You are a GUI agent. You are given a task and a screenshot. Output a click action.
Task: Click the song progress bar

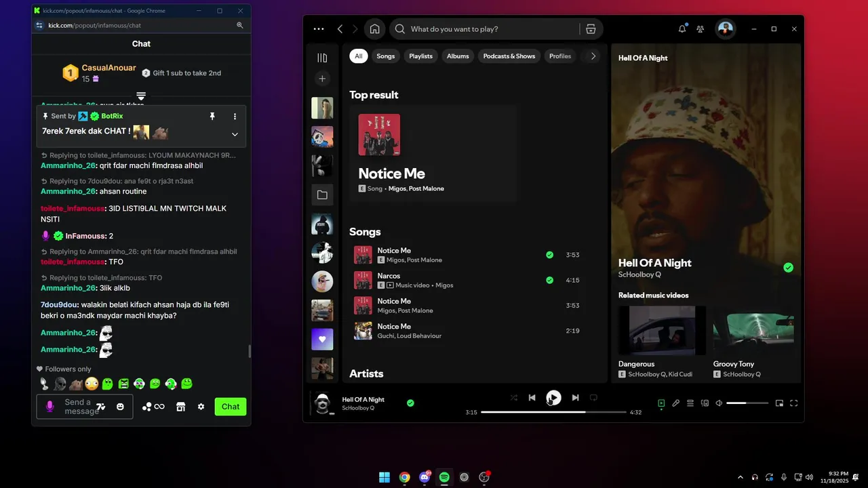click(553, 412)
